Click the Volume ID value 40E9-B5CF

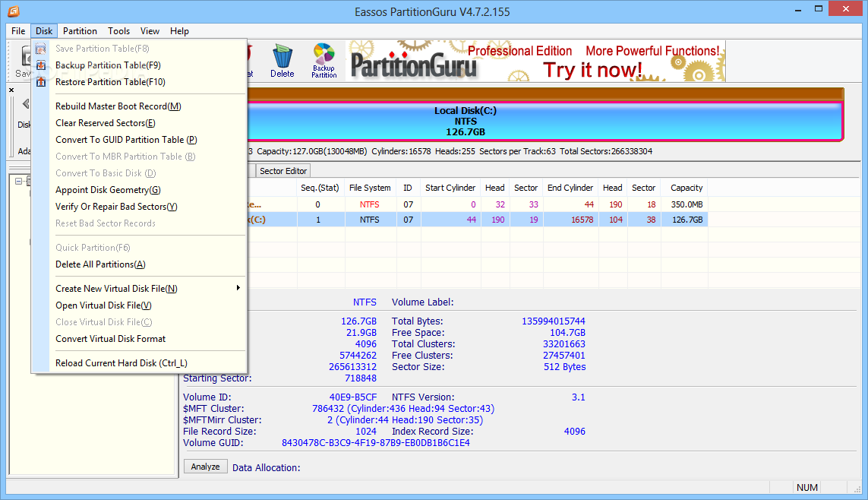pyautogui.click(x=352, y=397)
